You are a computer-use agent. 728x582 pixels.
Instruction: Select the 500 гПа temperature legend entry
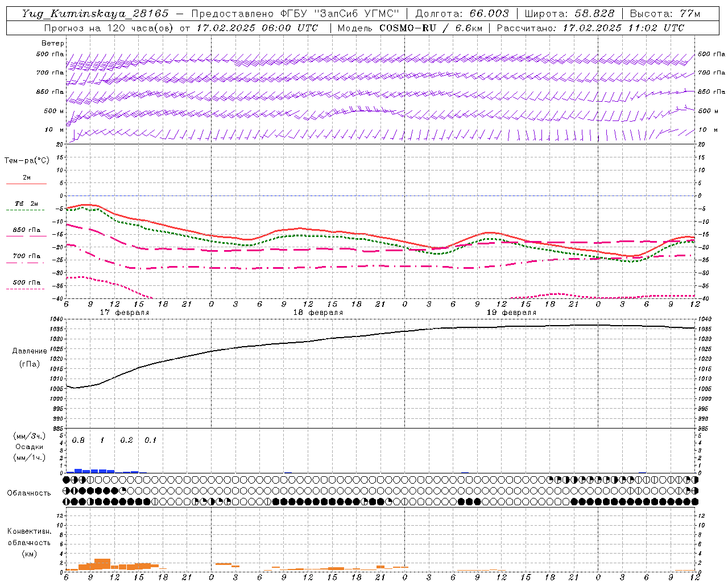[26, 282]
